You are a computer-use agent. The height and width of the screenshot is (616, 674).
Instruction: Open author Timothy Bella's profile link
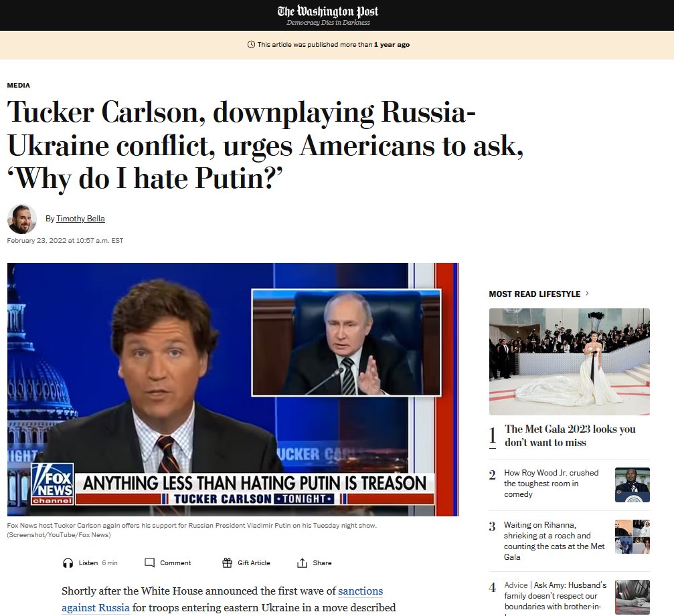(x=80, y=218)
